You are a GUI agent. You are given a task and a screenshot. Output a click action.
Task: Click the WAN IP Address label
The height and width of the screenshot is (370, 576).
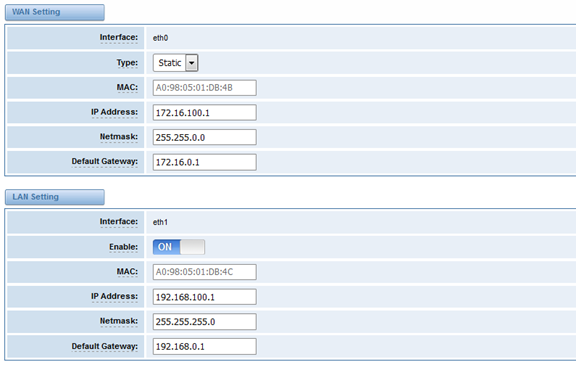click(115, 112)
